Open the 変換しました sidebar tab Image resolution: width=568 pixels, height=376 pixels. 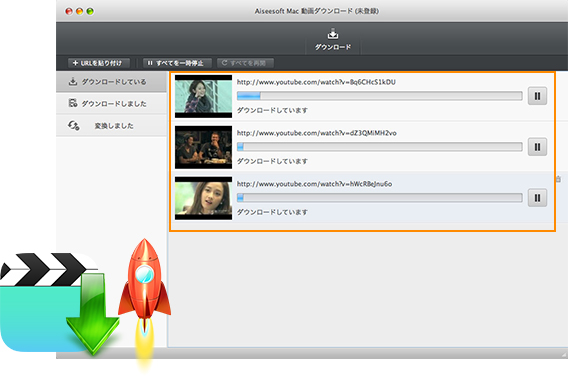[111, 126]
